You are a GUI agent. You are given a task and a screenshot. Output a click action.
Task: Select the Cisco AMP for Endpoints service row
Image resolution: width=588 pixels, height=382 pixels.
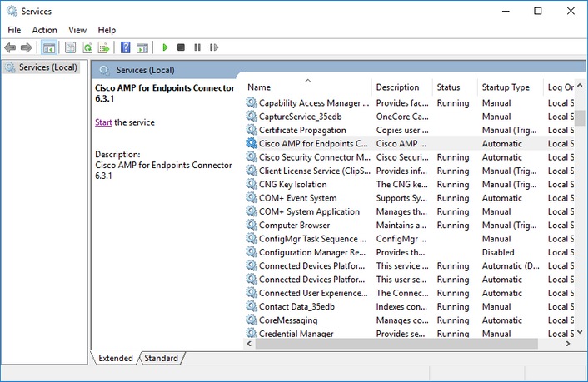tap(313, 143)
